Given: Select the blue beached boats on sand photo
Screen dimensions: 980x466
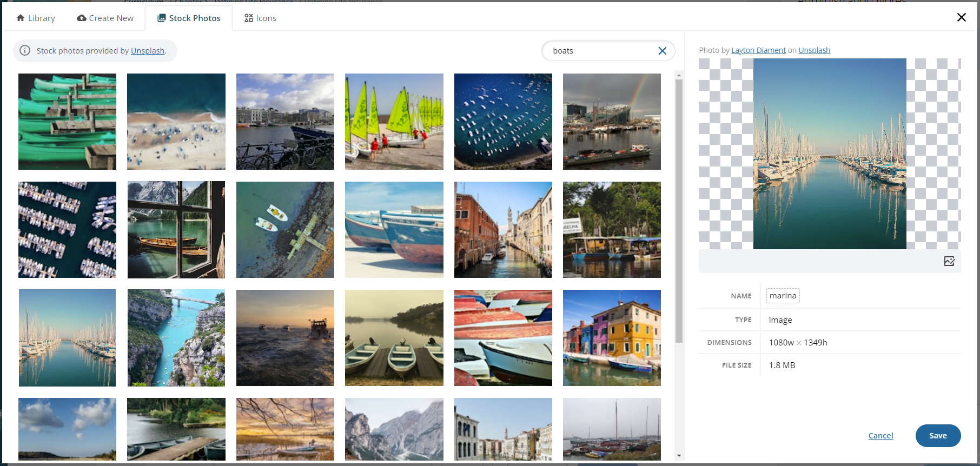Looking at the screenshot, I should 394,230.
